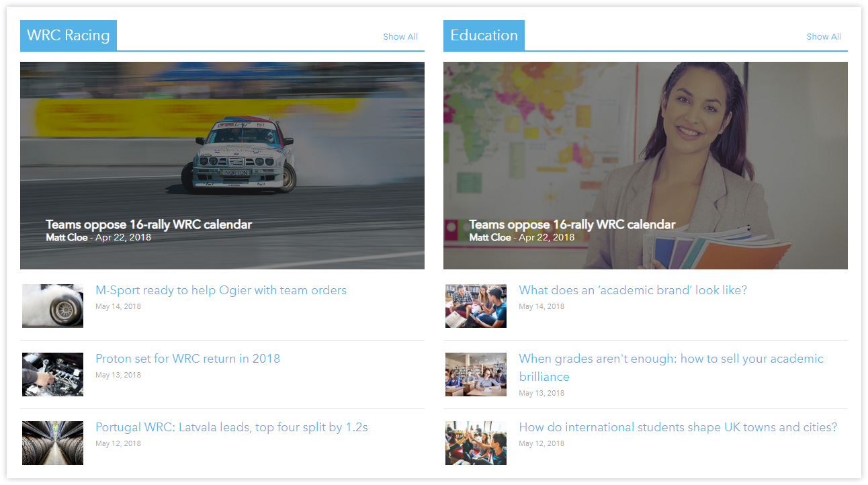Open 'When grades aren't enough' article
The image size is (868, 485).
(x=671, y=367)
